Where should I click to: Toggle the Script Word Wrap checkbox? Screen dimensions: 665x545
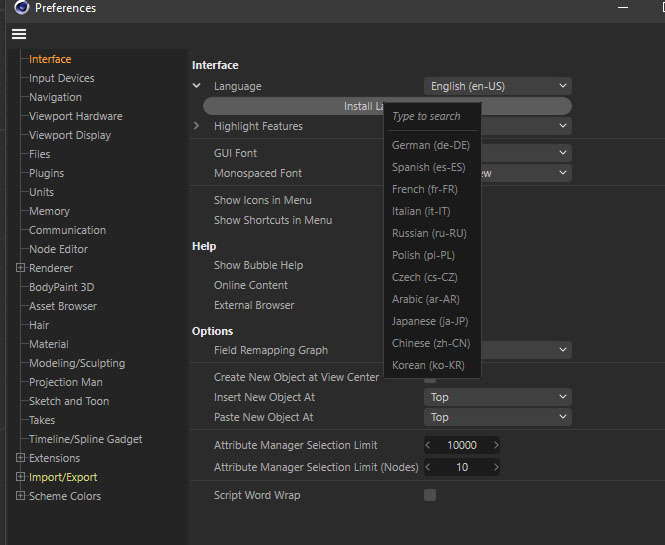coord(430,495)
